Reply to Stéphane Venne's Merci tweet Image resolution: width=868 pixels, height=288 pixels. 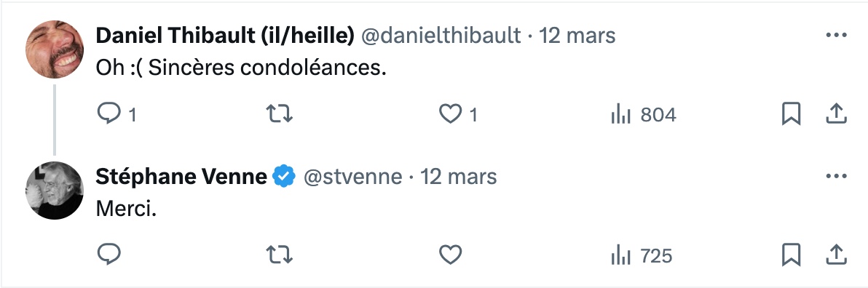pyautogui.click(x=109, y=255)
